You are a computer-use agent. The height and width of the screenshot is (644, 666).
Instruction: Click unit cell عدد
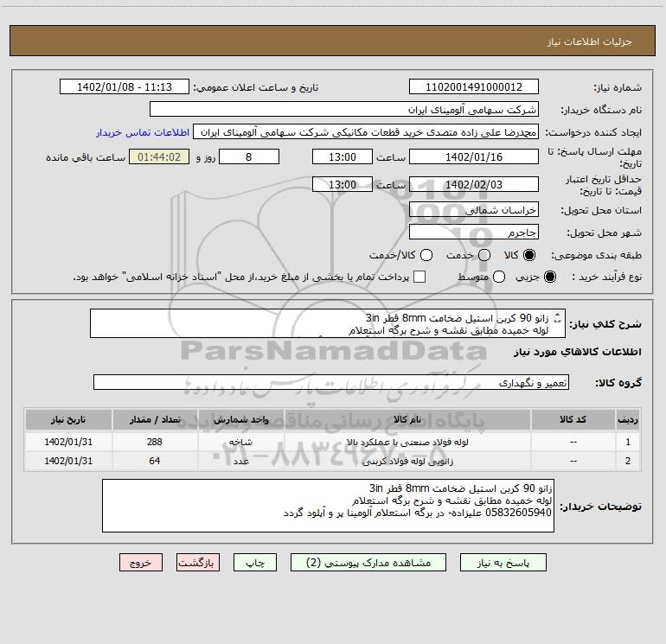(x=240, y=461)
